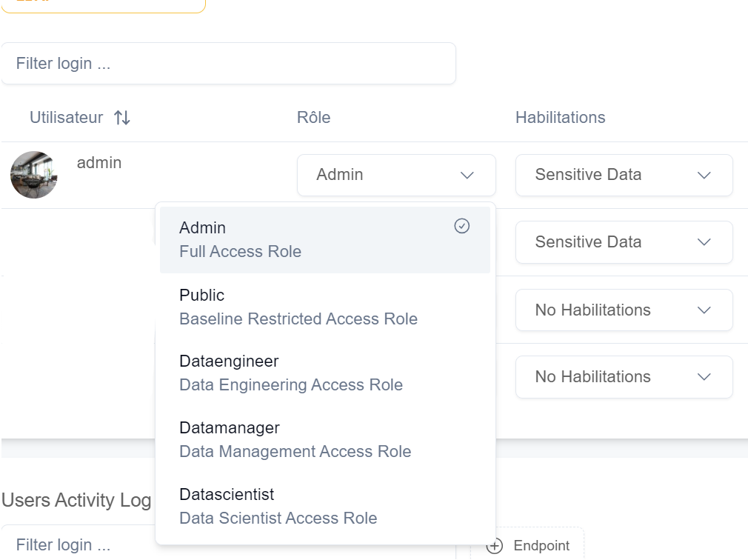This screenshot has height=560, width=748.
Task: Click the Endpoint button
Action: (527, 546)
